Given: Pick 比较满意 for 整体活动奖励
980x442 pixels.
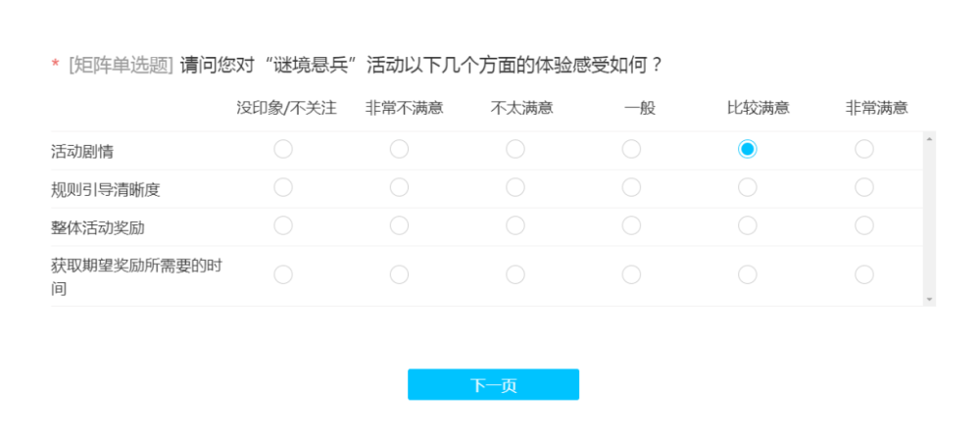Looking at the screenshot, I should click(x=748, y=225).
